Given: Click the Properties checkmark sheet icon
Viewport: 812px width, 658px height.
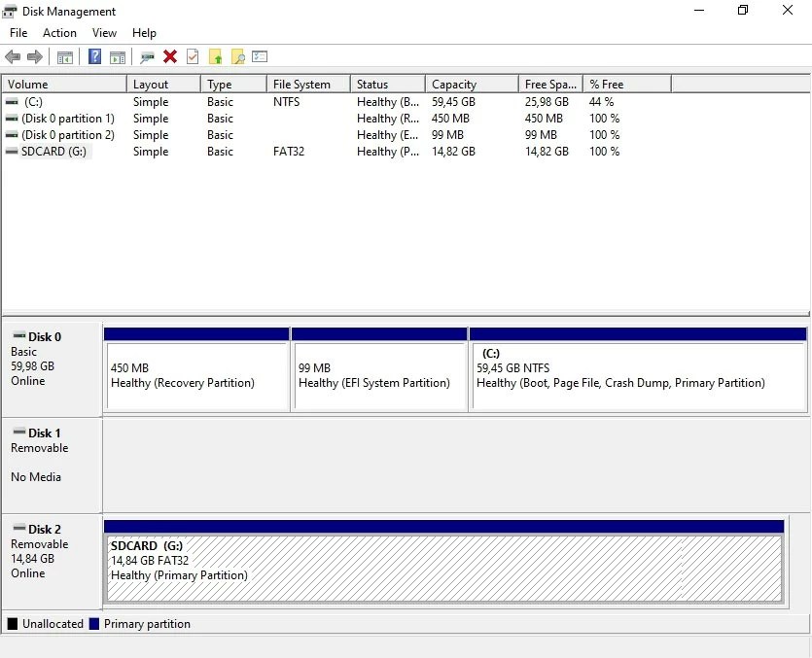Looking at the screenshot, I should (x=193, y=56).
